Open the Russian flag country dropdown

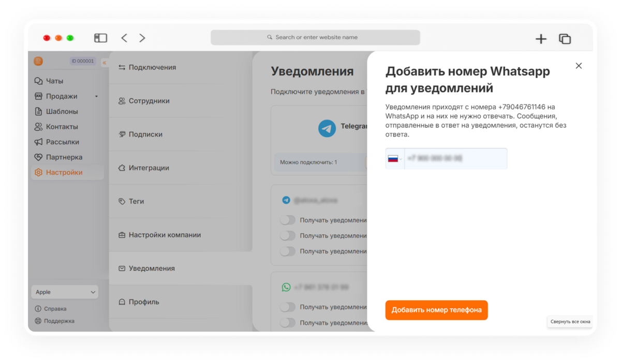[395, 159]
